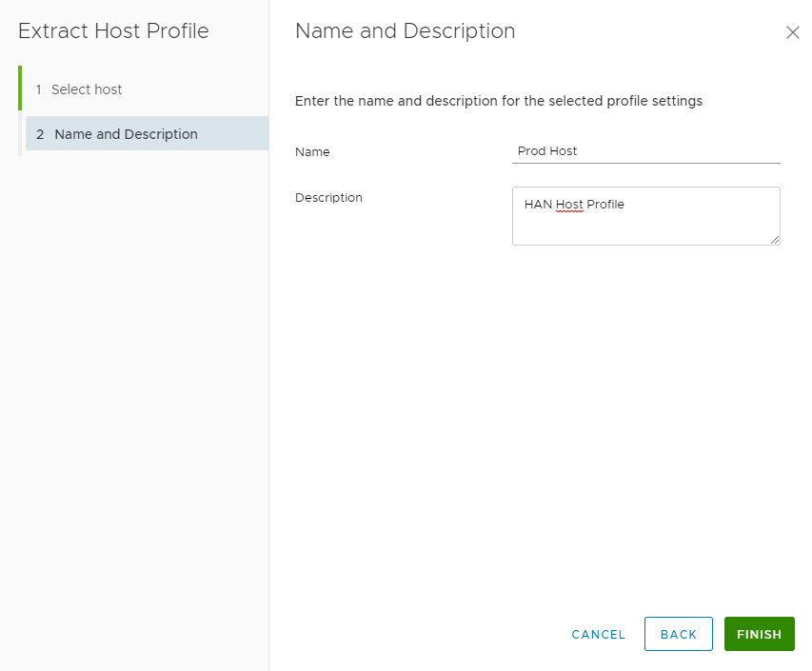The image size is (812, 671).
Task: Click the Name and Description page heading
Action: tap(405, 30)
